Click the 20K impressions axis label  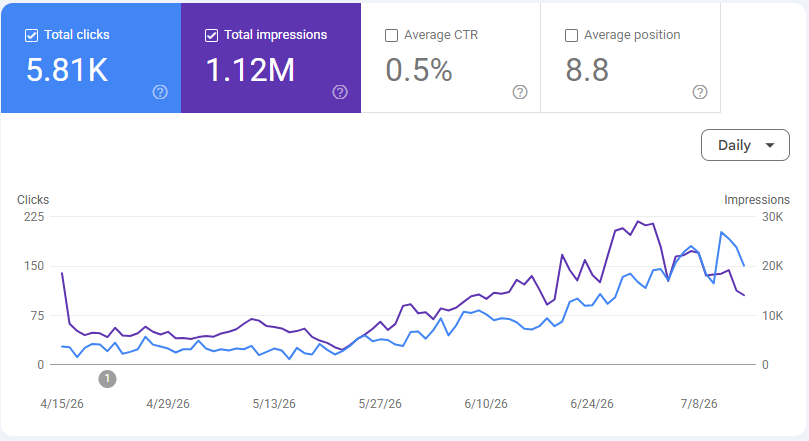[x=772, y=266]
